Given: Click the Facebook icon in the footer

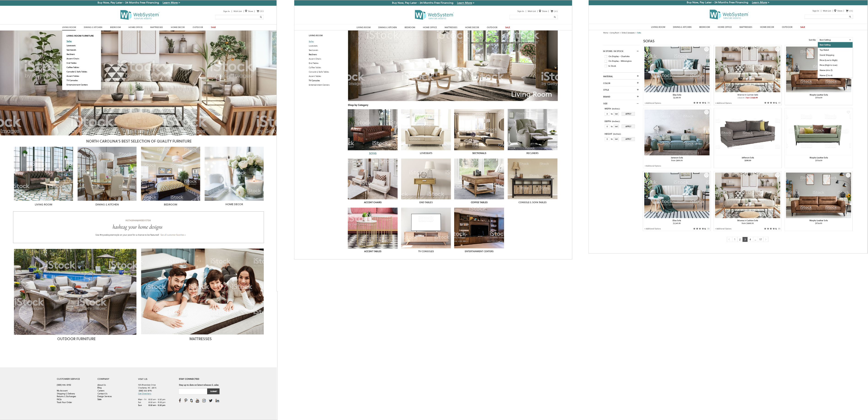Looking at the screenshot, I should [x=180, y=401].
